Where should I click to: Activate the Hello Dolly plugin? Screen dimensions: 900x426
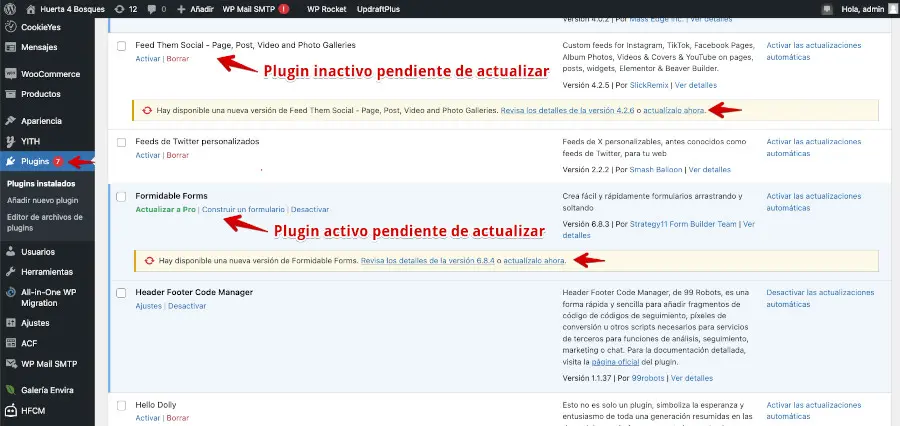coord(148,418)
